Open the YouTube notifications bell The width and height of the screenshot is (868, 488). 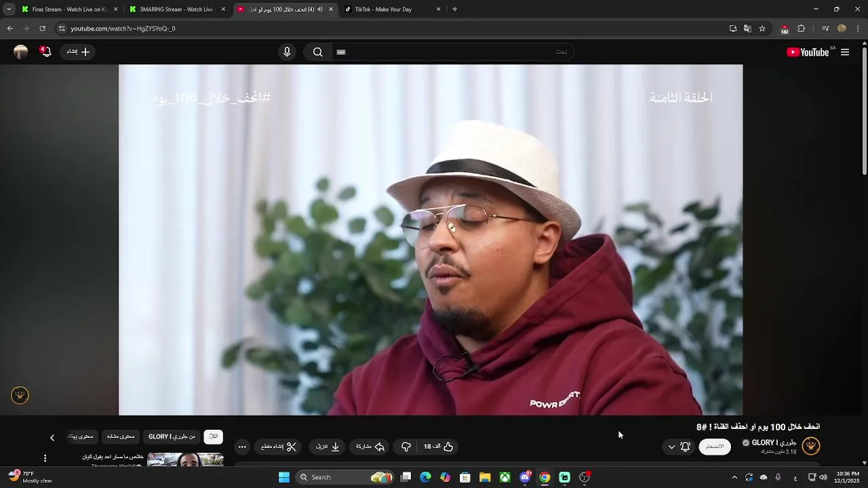45,52
